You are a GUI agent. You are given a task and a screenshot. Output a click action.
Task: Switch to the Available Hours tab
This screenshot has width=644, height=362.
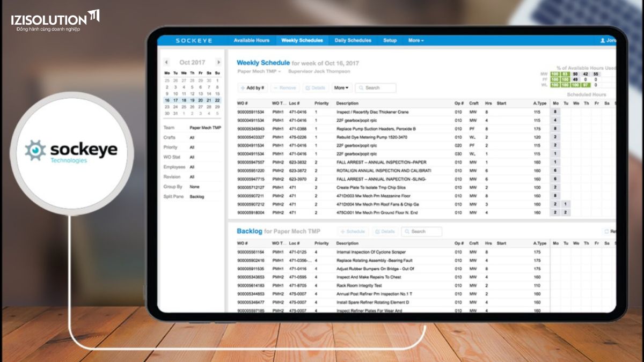pos(251,41)
